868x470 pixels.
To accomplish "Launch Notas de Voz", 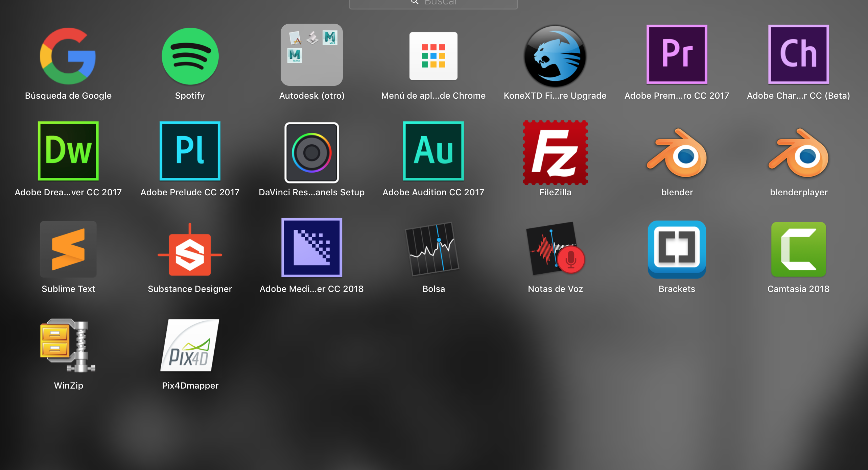I will coord(555,248).
